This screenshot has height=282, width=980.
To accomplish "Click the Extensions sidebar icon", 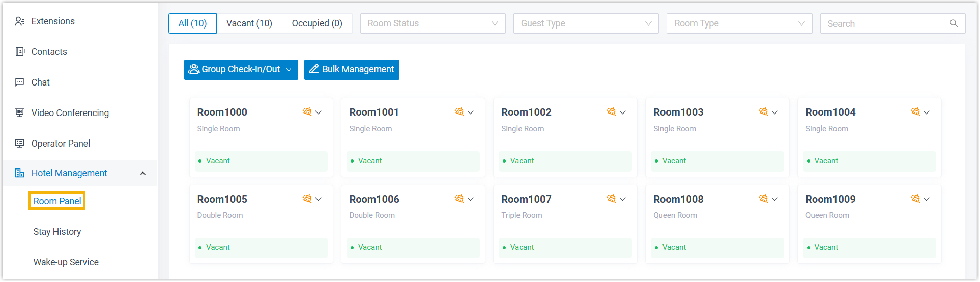I will pyautogui.click(x=20, y=21).
